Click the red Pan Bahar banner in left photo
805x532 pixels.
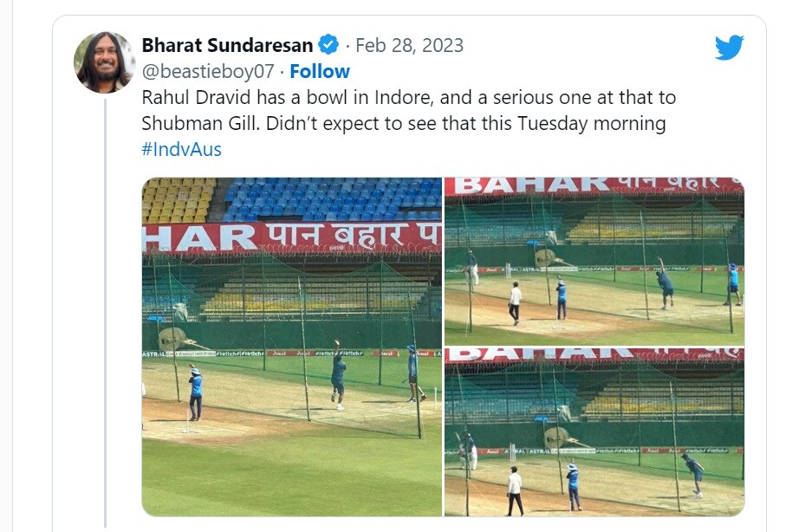(291, 237)
